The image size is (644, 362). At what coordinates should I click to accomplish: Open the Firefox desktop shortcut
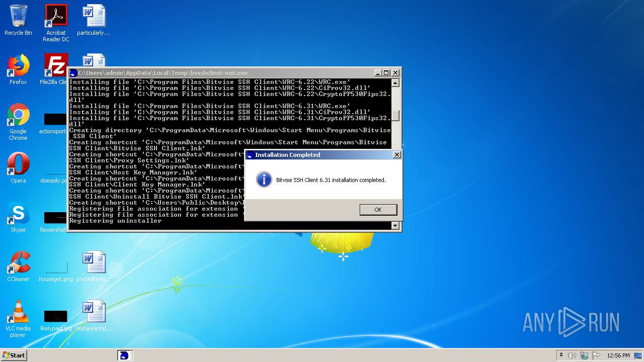[x=18, y=69]
